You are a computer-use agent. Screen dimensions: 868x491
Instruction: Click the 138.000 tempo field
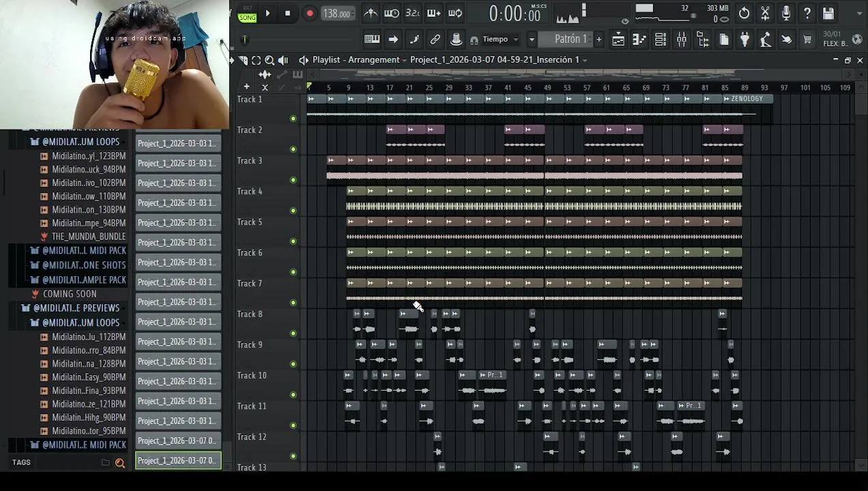[336, 14]
